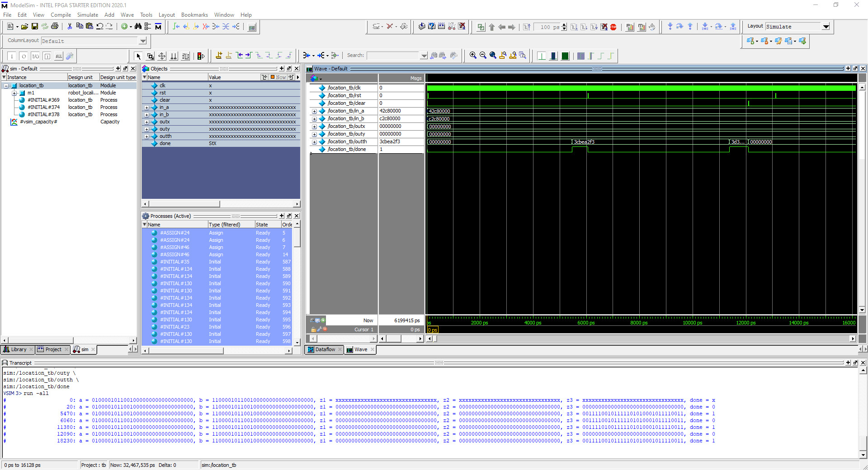868x470 pixels.
Task: Open a file with the folder icon
Action: tap(24, 27)
